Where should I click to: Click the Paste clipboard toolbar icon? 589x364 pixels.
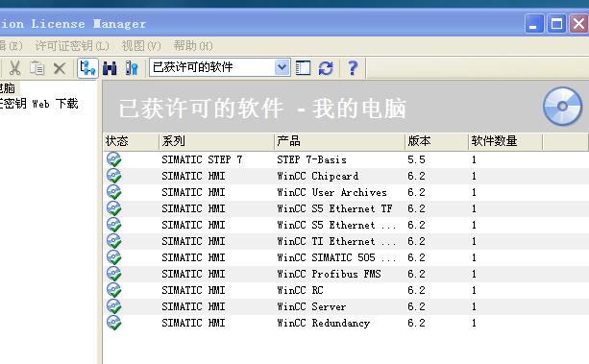point(37,68)
